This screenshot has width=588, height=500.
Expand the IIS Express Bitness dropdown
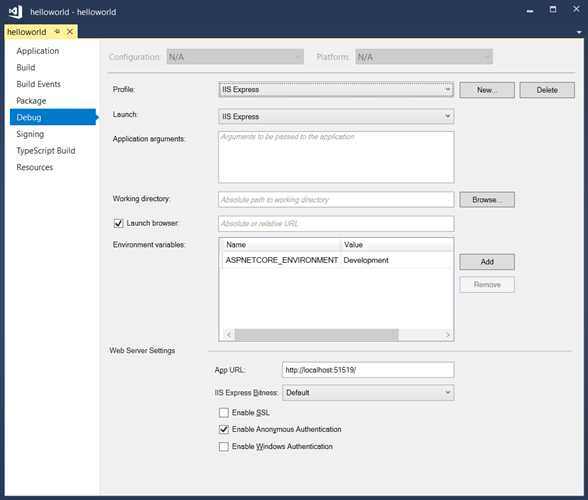tap(368, 393)
